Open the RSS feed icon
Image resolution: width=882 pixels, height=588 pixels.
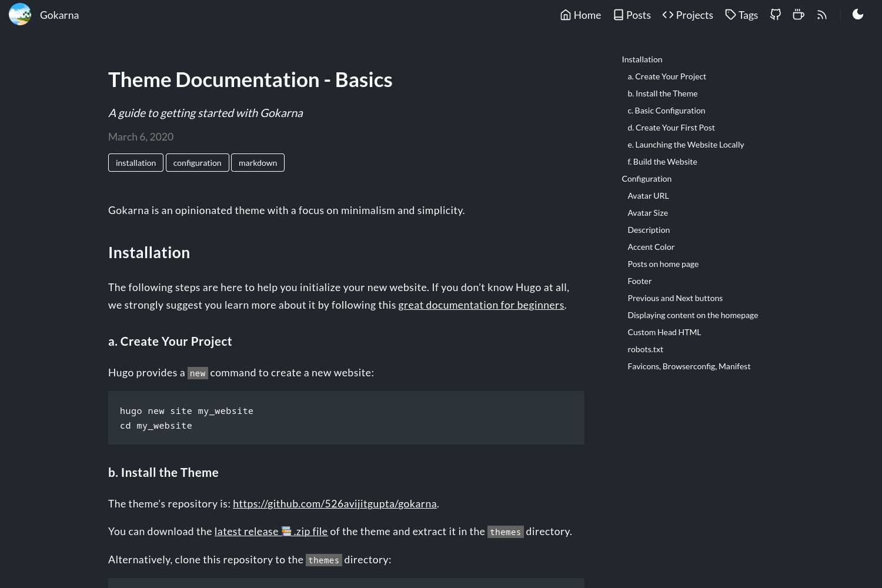pyautogui.click(x=822, y=15)
